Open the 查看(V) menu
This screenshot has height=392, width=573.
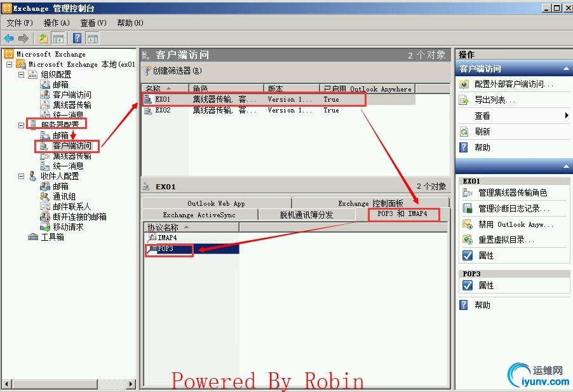pyautogui.click(x=93, y=23)
